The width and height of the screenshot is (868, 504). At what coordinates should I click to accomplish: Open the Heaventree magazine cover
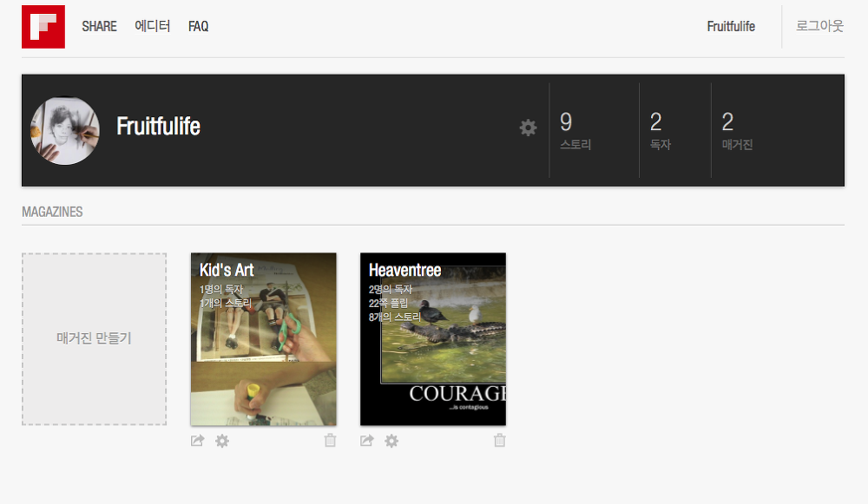tap(433, 339)
